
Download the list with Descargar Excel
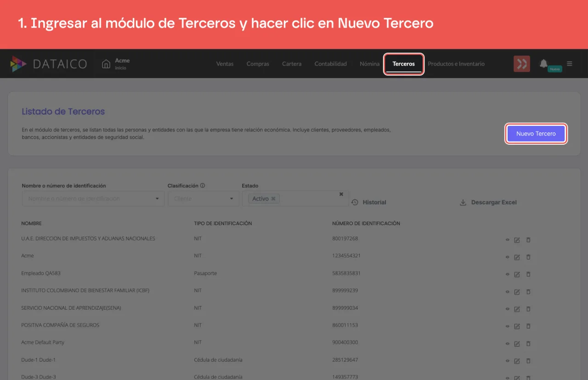pyautogui.click(x=488, y=202)
